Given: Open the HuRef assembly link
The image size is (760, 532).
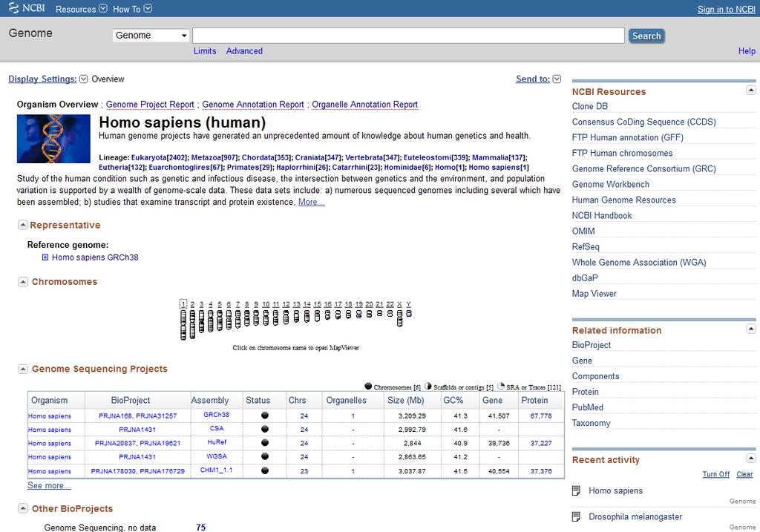Looking at the screenshot, I should [217, 442].
